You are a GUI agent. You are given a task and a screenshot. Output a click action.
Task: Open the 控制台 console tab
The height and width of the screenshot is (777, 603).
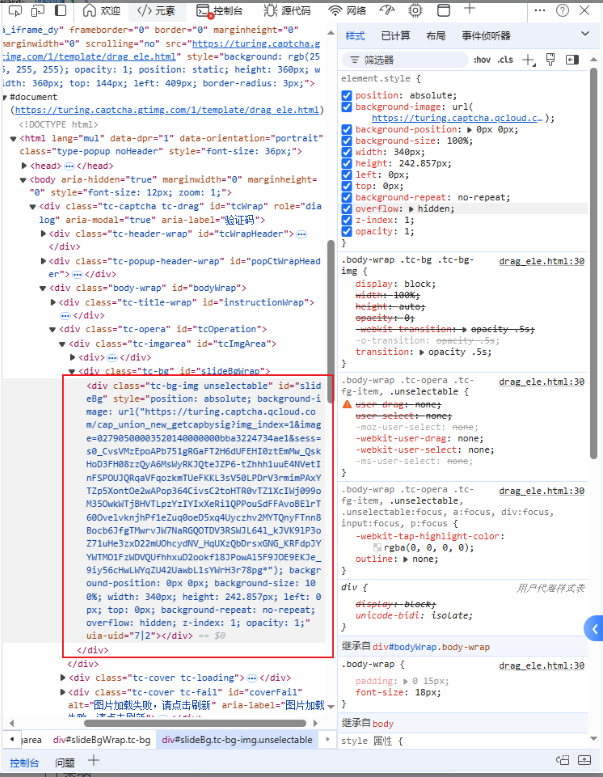(x=219, y=10)
